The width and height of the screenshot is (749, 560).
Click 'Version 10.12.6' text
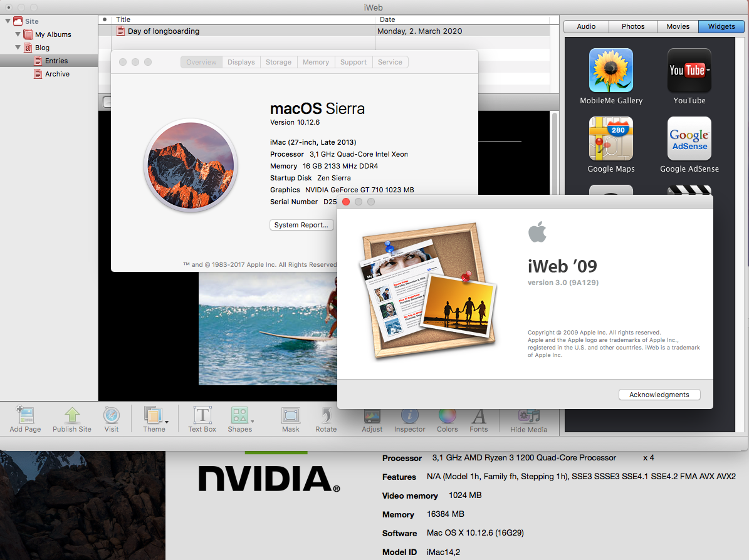pos(295,122)
